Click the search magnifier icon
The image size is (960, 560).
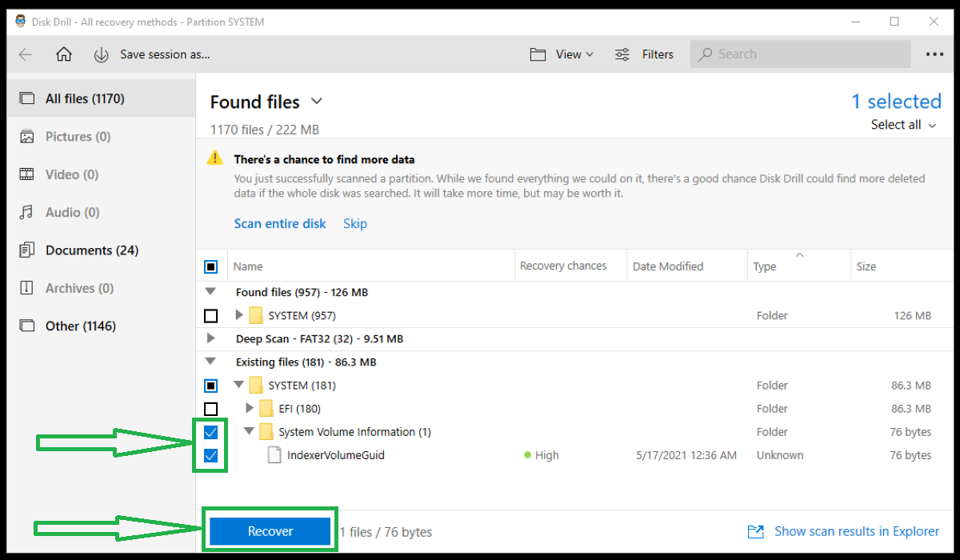pos(705,54)
